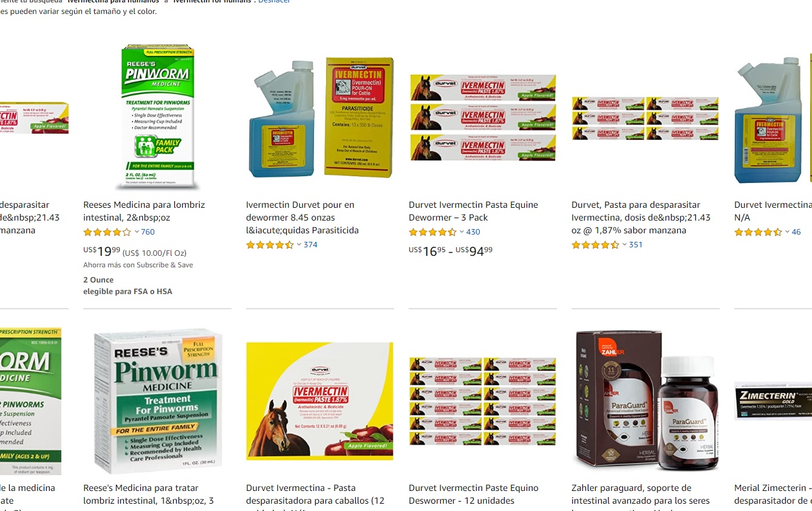The image size is (812, 511).
Task: Open Durvet Ivermectin Pasta Equine Dewormer title
Action: 473,211
